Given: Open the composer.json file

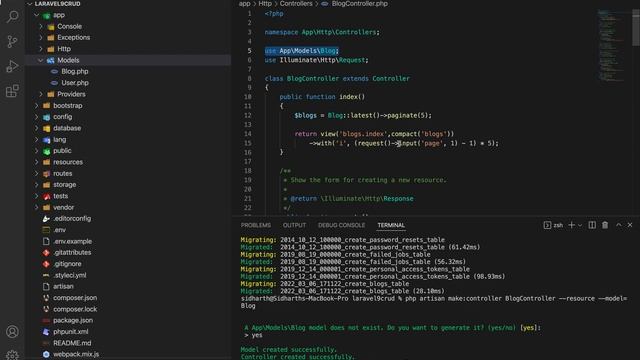Looking at the screenshot, I should pyautogui.click(x=75, y=298).
